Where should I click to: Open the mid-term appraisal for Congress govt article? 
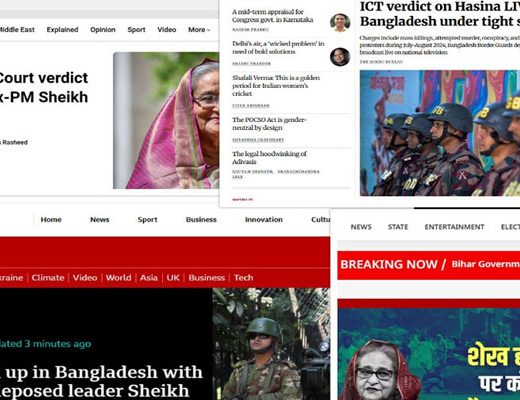[272, 16]
